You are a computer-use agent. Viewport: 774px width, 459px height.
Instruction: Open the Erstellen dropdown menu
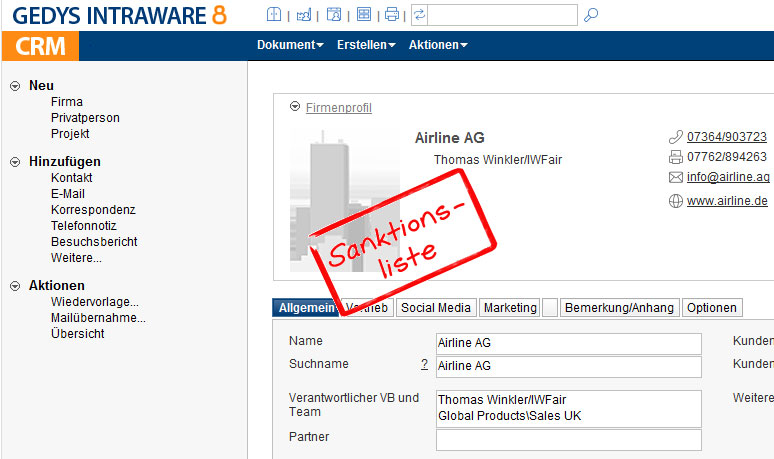(366, 45)
